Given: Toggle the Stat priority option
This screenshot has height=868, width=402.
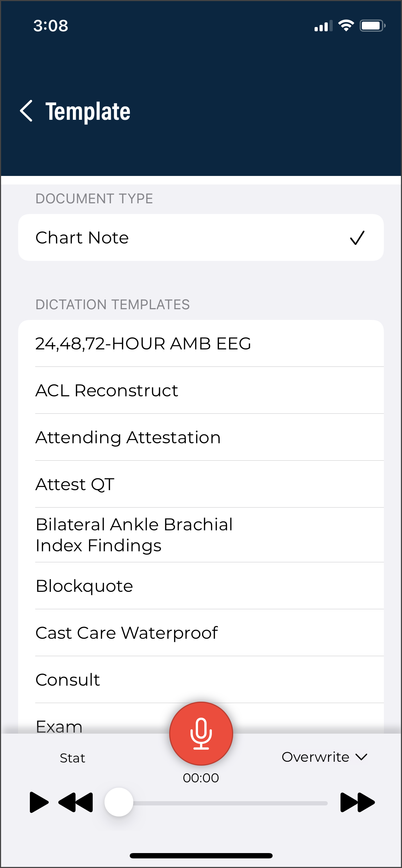Looking at the screenshot, I should pos(73,758).
